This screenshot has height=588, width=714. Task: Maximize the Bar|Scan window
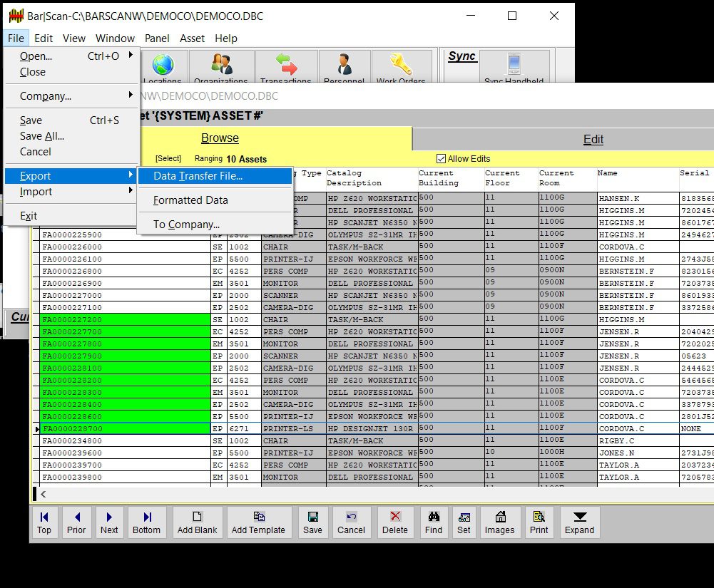click(512, 16)
